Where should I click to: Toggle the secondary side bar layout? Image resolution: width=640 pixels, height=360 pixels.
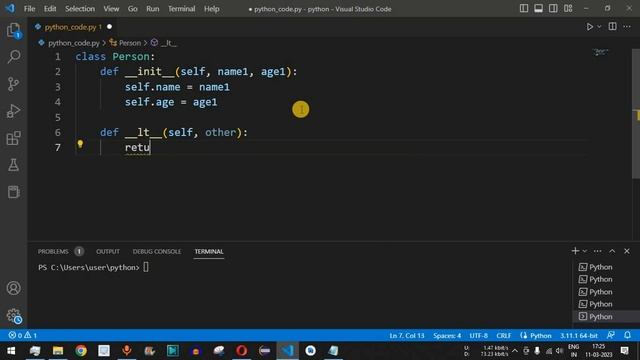pyautogui.click(x=553, y=9)
